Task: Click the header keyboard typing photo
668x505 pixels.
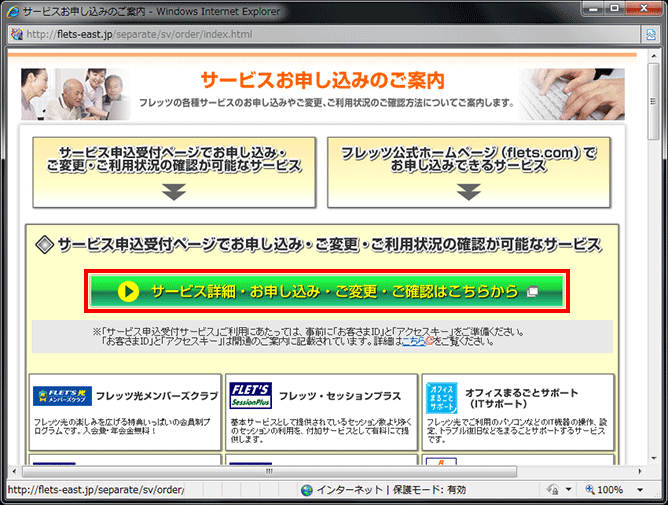Action: [571, 94]
